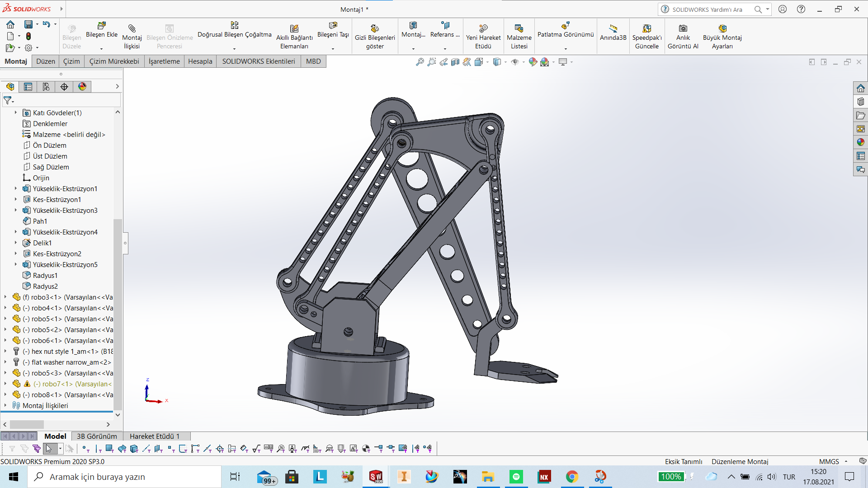Switch to the ConfigurationManager tab icon
The height and width of the screenshot is (488, 868).
point(46,87)
